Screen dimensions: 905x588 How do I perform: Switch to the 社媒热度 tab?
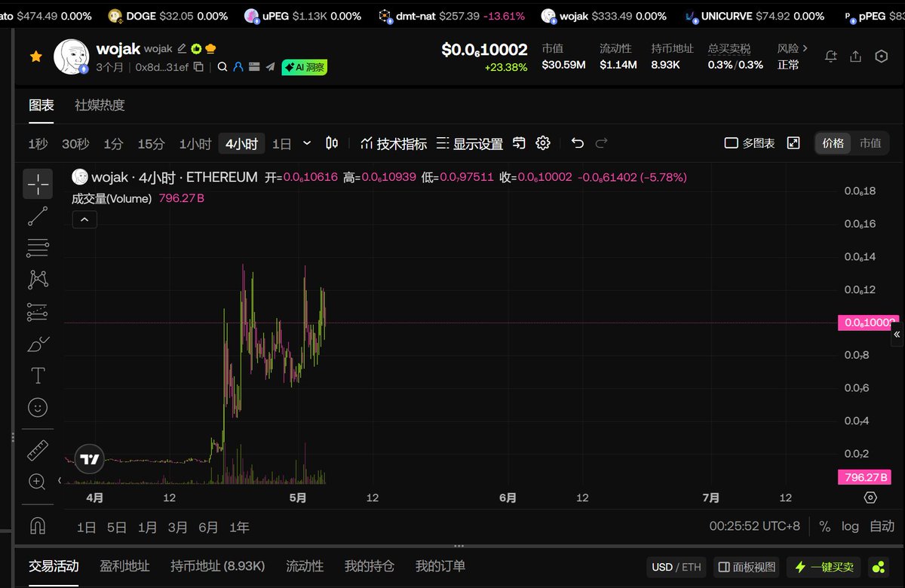(x=100, y=106)
